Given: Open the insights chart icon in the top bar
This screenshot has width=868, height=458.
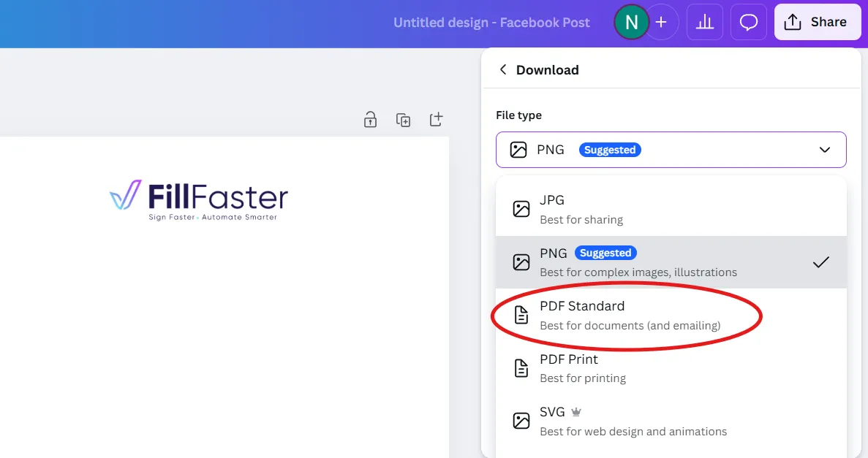Looking at the screenshot, I should tap(704, 22).
